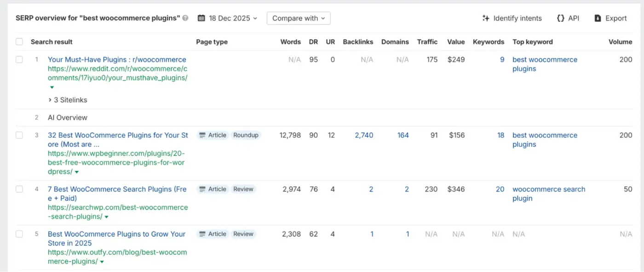Sort by the Backlinks column header

coord(358,42)
